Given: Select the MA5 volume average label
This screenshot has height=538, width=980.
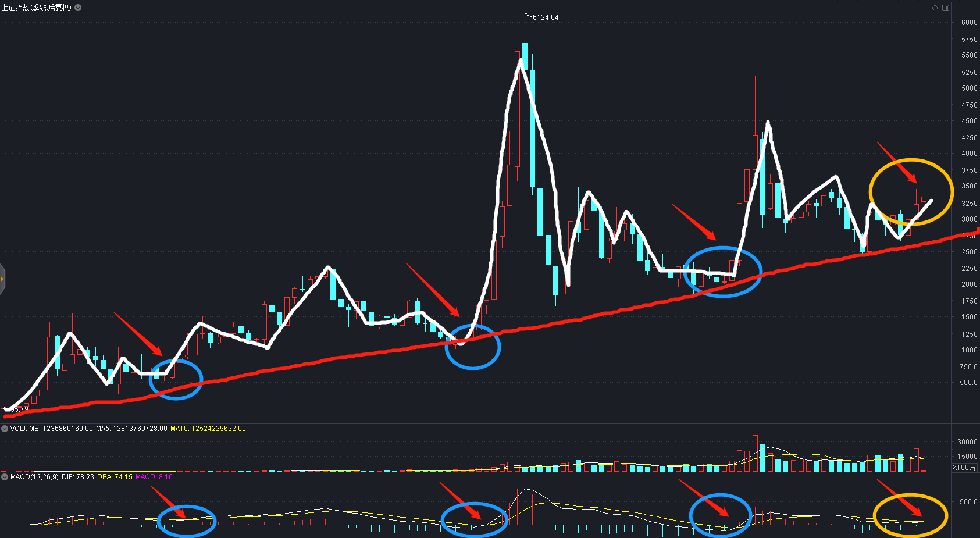Looking at the screenshot, I should [131, 429].
